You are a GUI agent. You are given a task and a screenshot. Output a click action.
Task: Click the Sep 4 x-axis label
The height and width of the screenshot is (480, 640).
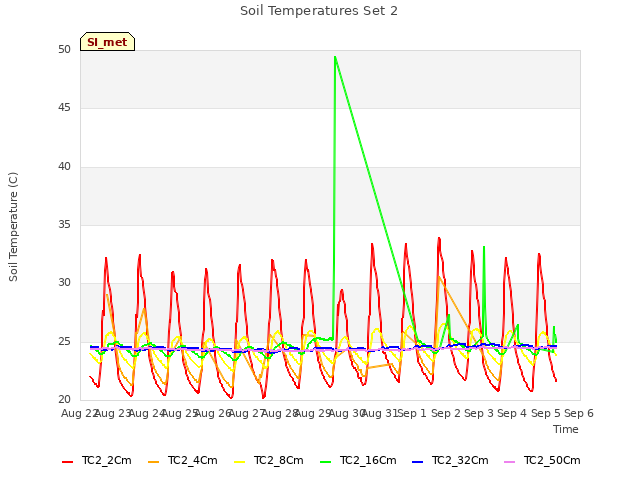coord(512,413)
